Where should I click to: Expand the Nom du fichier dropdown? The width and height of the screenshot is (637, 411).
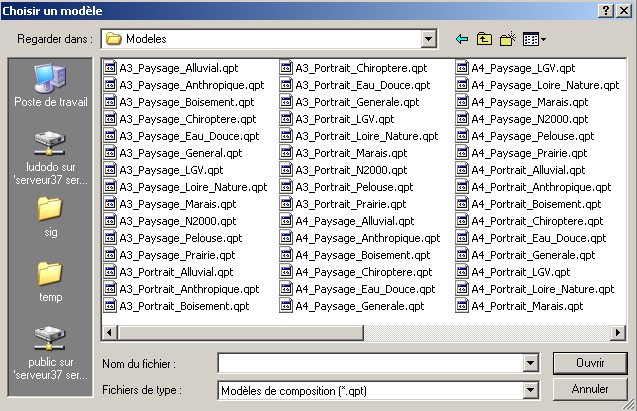(530, 362)
